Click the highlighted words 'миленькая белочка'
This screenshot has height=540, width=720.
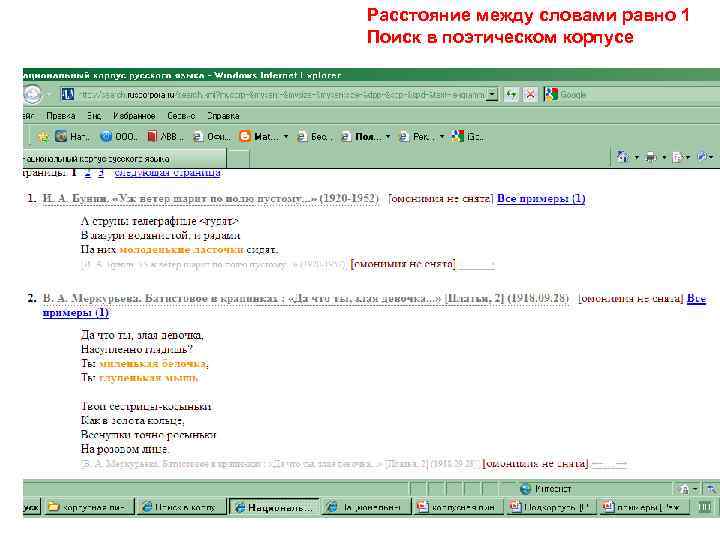152,364
